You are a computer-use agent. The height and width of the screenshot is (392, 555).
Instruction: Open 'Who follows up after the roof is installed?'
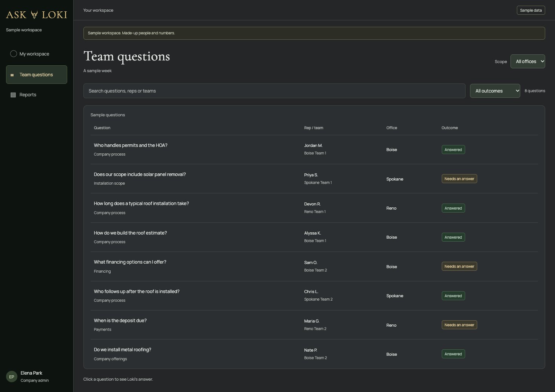pos(137,292)
